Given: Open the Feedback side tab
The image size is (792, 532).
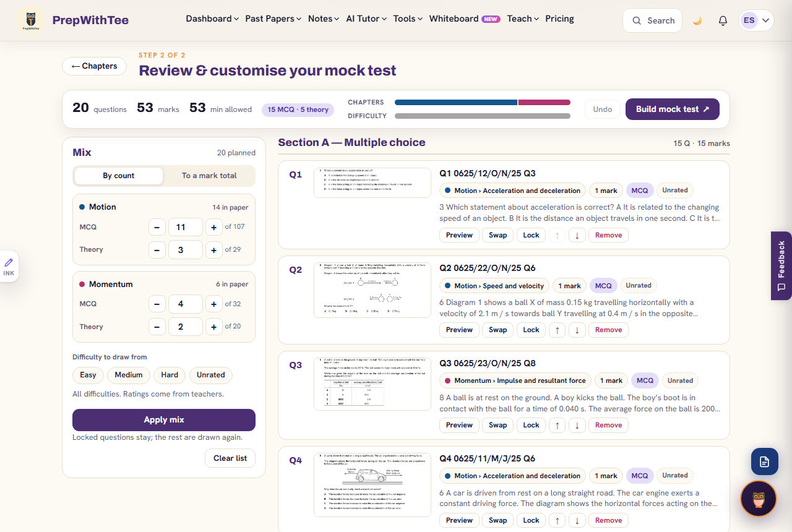Looking at the screenshot, I should [x=781, y=266].
